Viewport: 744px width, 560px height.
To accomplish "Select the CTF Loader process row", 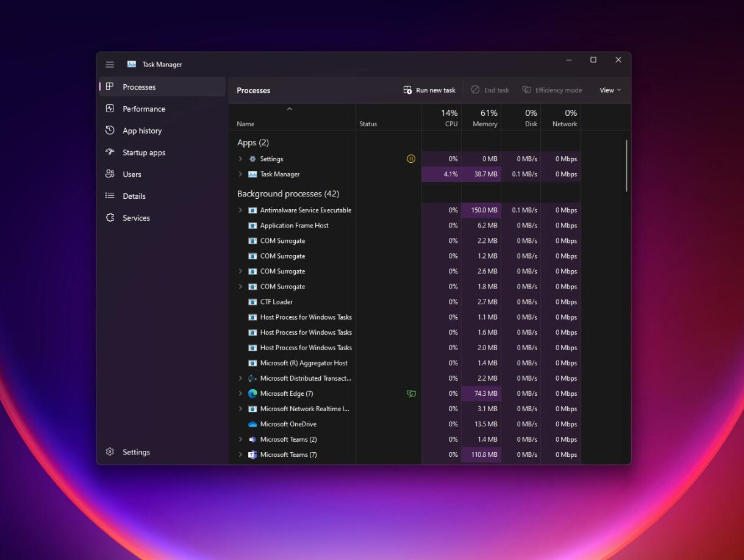I will pyautogui.click(x=405, y=302).
